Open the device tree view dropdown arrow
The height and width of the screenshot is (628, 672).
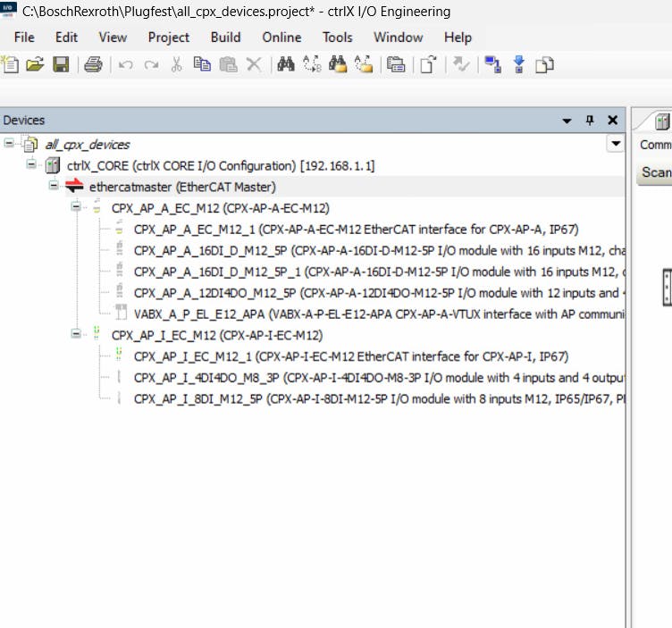click(x=616, y=144)
